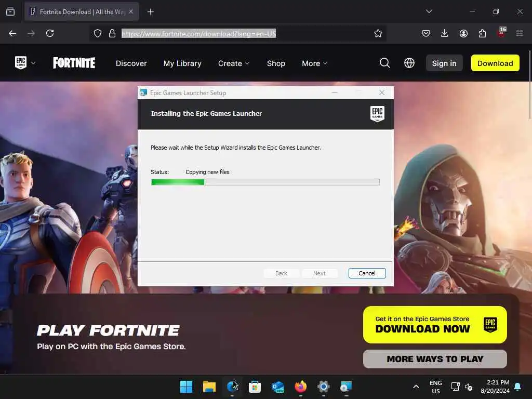Open the Discover page
This screenshot has height=399, width=532.
click(131, 63)
